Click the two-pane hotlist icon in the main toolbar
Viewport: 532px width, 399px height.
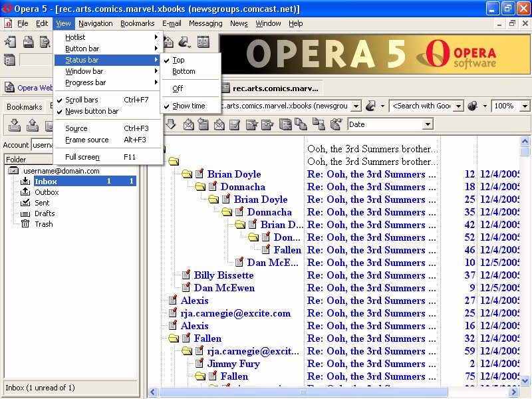(x=203, y=42)
